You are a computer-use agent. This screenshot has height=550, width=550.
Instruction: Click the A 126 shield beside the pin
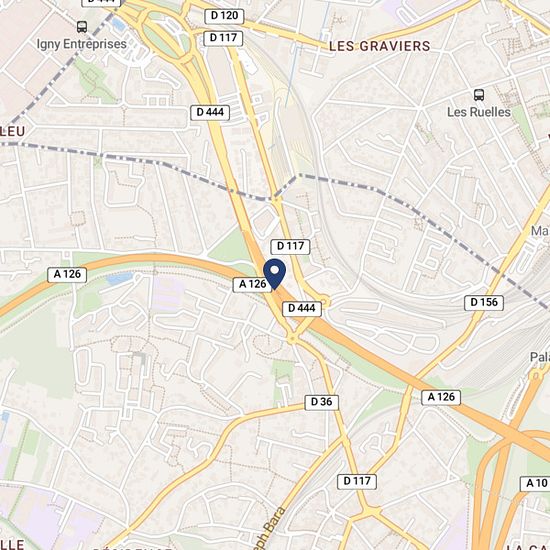(253, 284)
